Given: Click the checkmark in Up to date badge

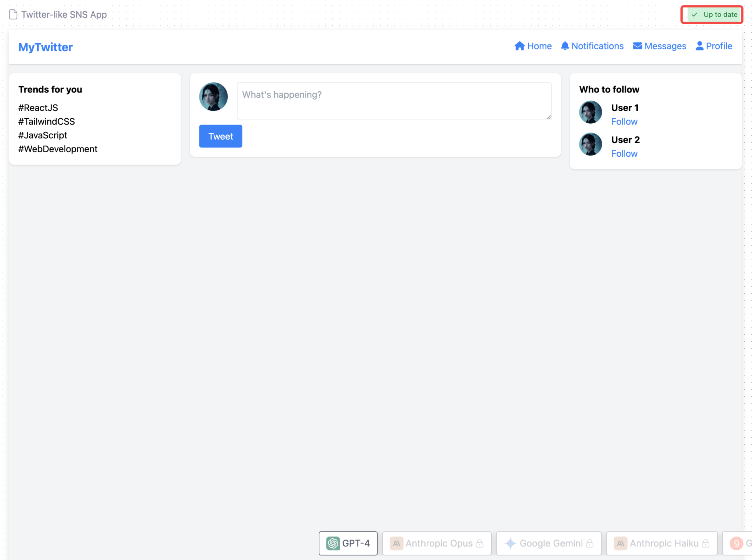Looking at the screenshot, I should point(694,15).
